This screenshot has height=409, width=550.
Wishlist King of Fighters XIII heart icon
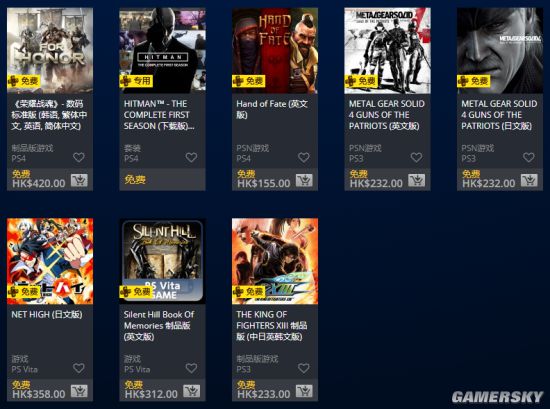point(304,368)
